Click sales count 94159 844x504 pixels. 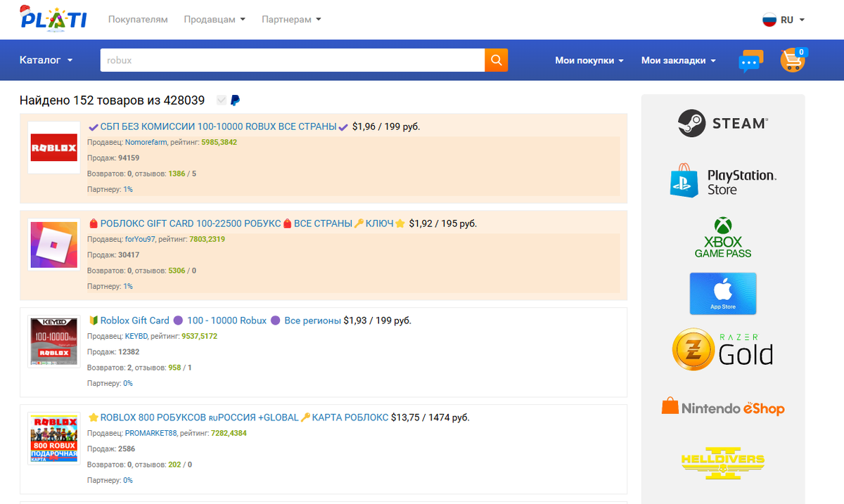tap(129, 158)
